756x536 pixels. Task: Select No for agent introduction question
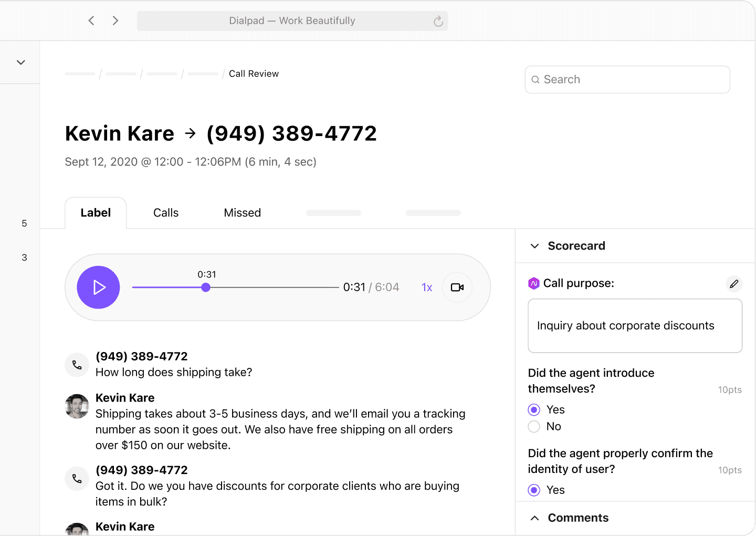(x=534, y=427)
